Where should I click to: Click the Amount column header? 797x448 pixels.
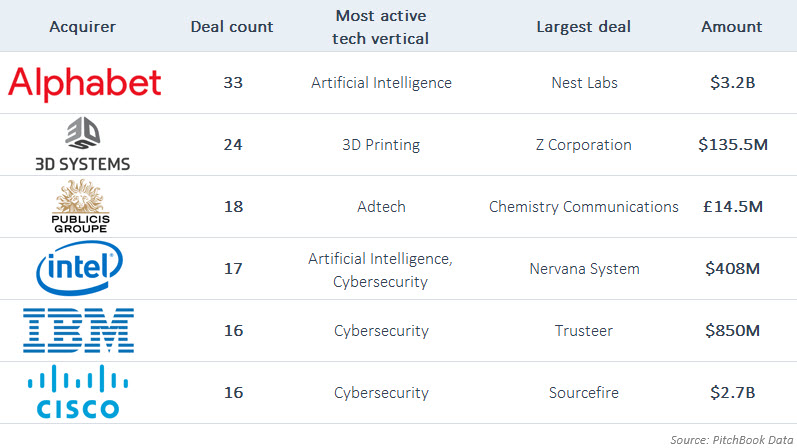click(x=732, y=26)
